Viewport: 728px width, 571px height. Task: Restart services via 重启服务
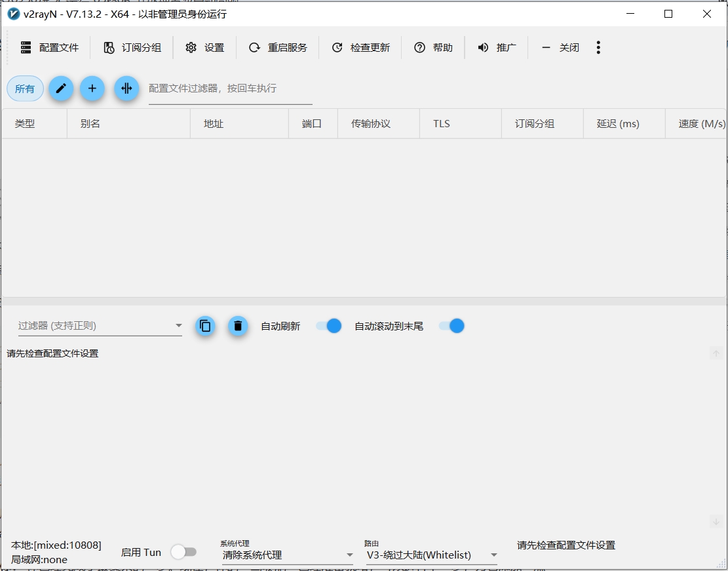pyautogui.click(x=277, y=47)
